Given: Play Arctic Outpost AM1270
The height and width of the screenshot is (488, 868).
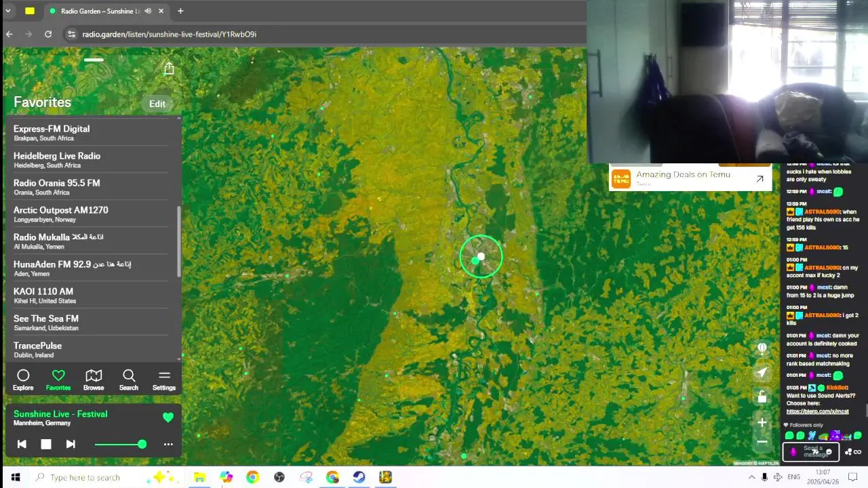Looking at the screenshot, I should click(x=91, y=213).
